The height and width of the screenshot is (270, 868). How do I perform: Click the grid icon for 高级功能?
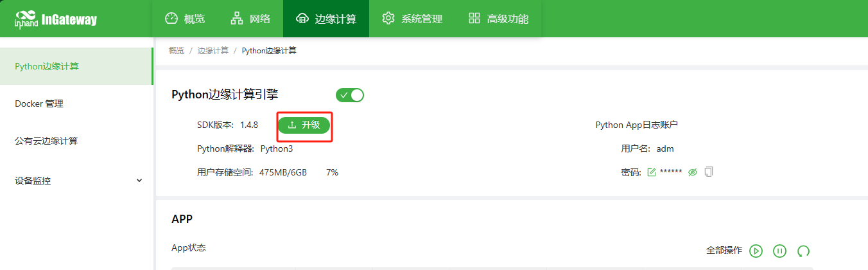[x=474, y=19]
